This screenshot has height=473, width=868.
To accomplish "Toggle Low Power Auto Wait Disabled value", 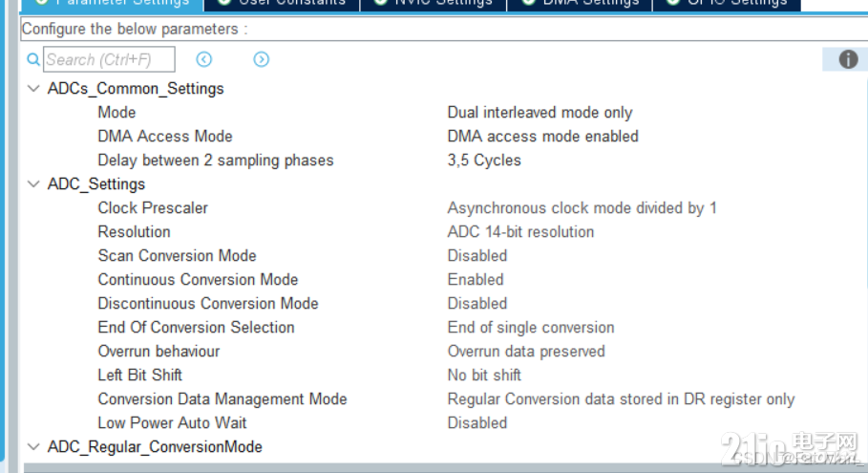I will [477, 422].
